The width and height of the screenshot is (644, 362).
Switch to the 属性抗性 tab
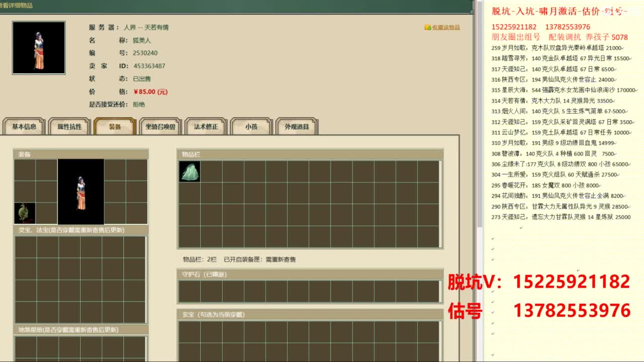69,127
